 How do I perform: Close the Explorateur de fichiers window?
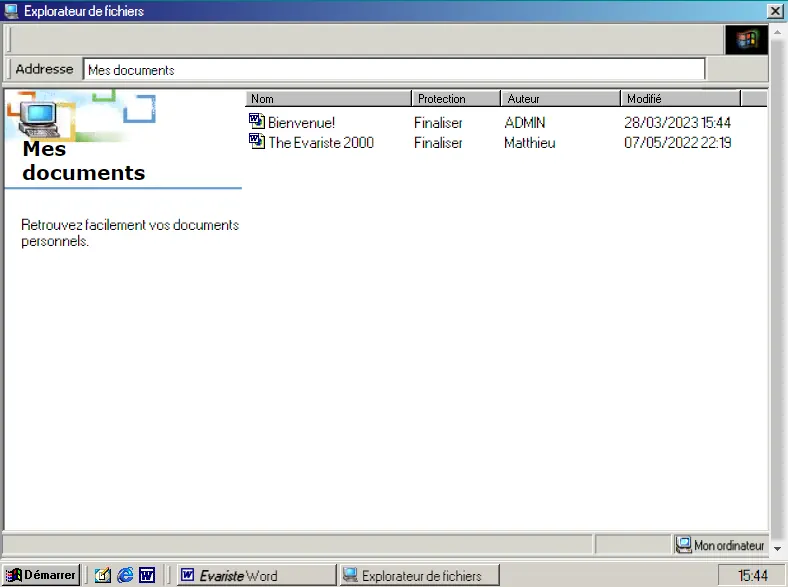pos(775,11)
